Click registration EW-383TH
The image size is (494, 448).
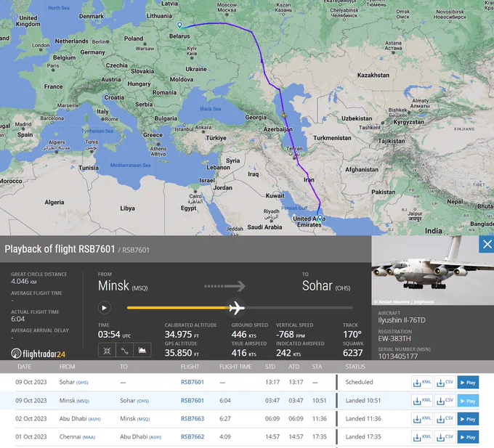click(394, 339)
